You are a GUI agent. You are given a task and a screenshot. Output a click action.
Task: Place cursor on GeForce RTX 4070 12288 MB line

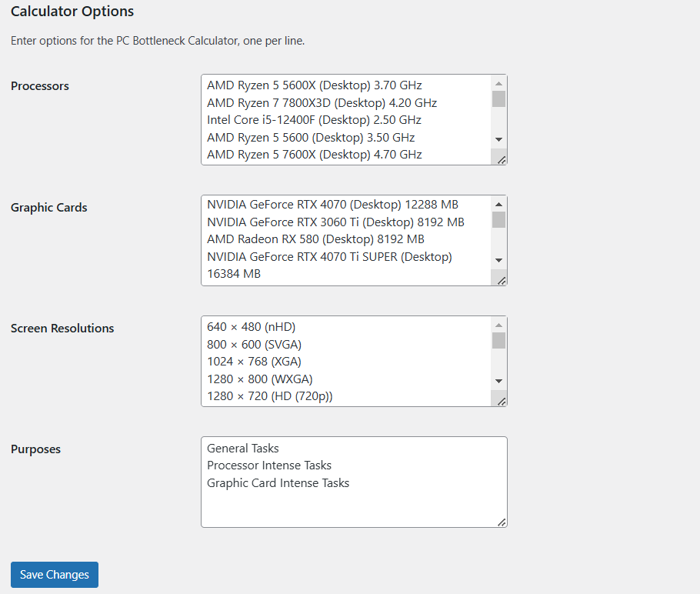pos(332,205)
